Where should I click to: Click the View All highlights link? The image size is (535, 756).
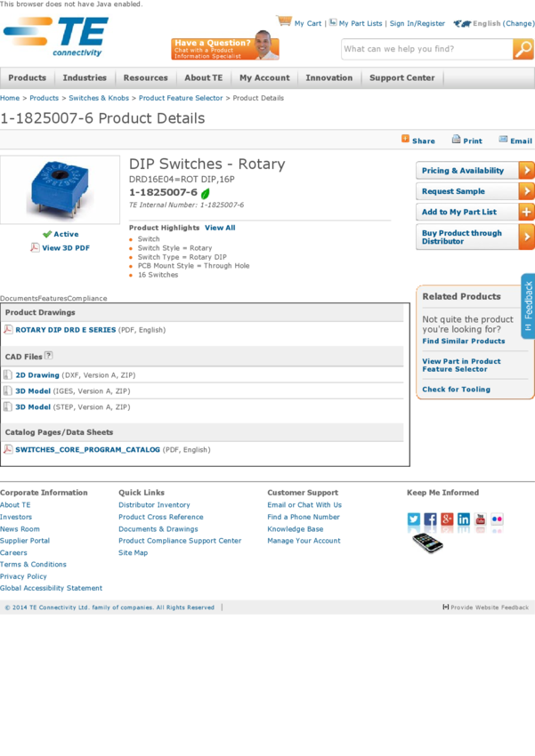point(220,228)
